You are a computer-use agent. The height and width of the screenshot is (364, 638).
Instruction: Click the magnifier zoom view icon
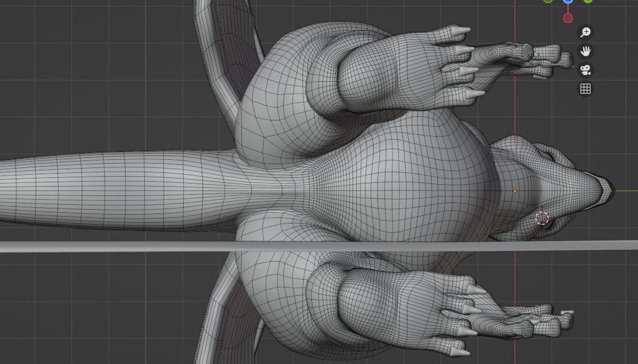click(x=586, y=32)
